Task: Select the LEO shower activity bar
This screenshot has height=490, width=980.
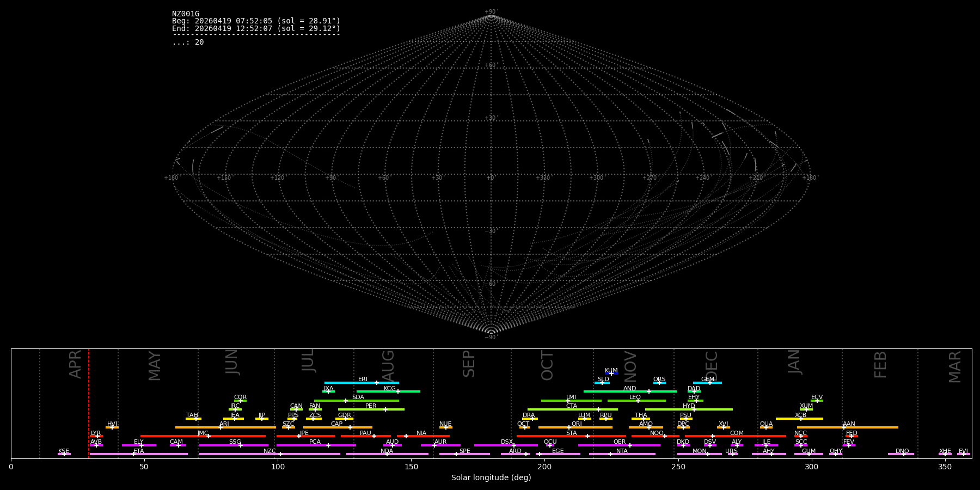Action: pos(636,401)
